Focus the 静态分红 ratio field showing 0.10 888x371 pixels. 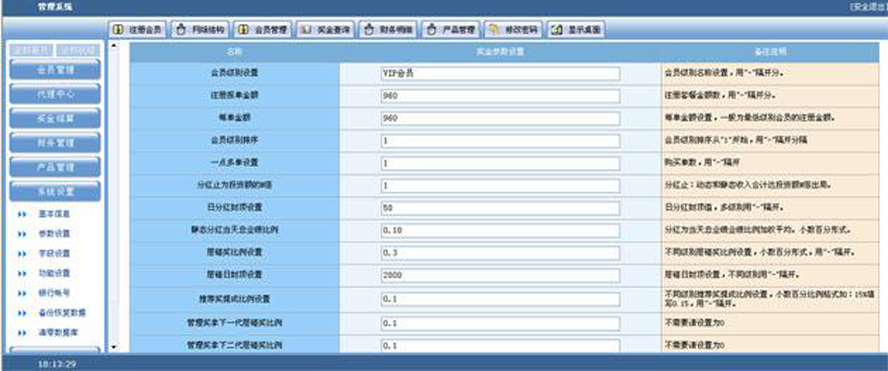tap(500, 231)
